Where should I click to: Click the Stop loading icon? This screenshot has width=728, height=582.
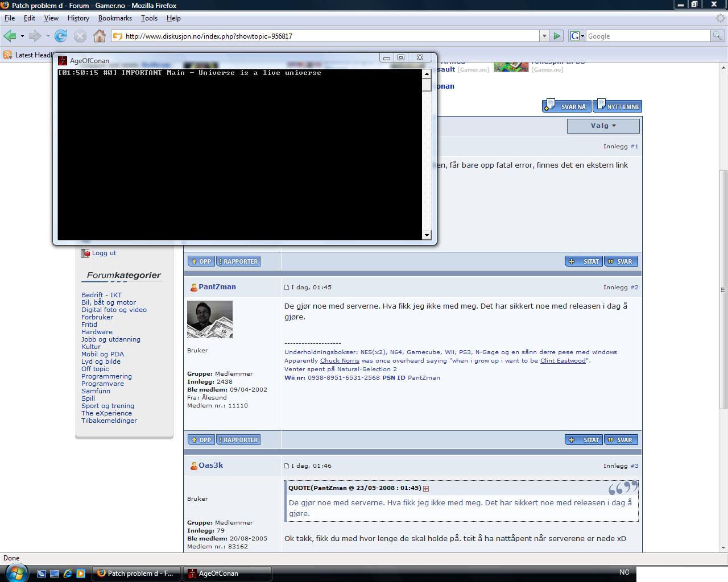click(x=80, y=36)
